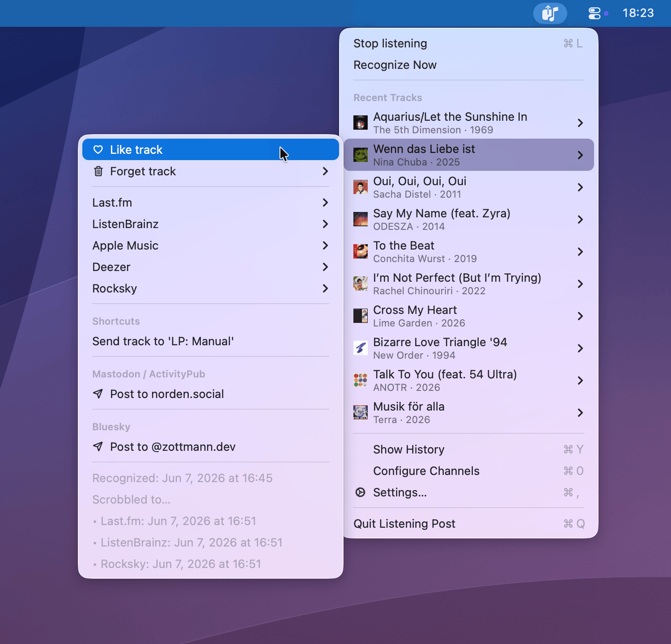Image resolution: width=671 pixels, height=644 pixels.
Task: Select Like track menu item
Action: tap(211, 149)
